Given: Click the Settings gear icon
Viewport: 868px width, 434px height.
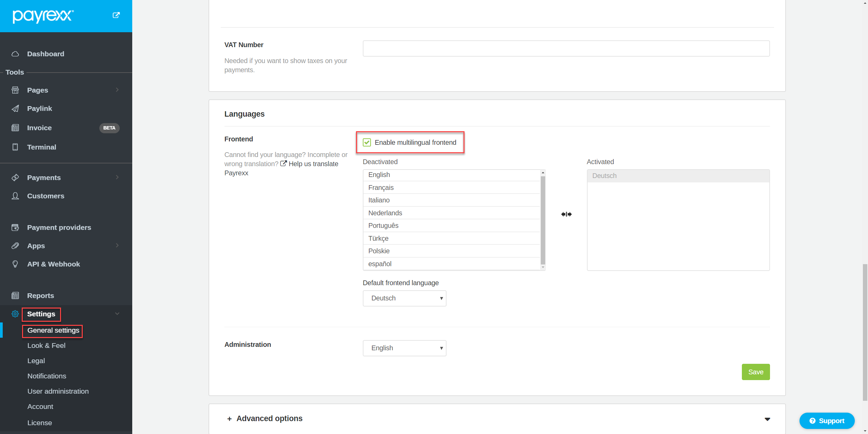Looking at the screenshot, I should tap(15, 314).
